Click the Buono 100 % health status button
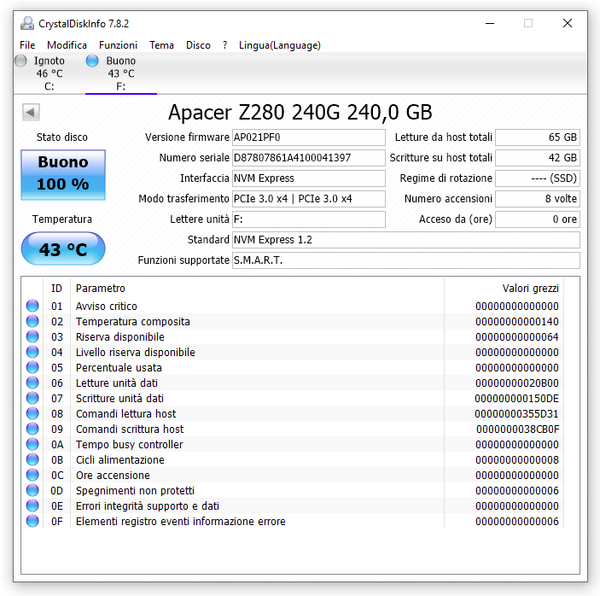 coord(63,174)
